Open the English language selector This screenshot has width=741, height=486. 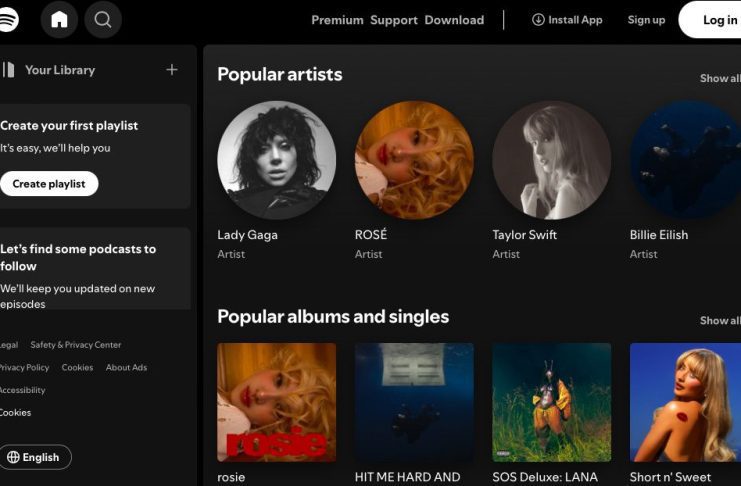[35, 457]
